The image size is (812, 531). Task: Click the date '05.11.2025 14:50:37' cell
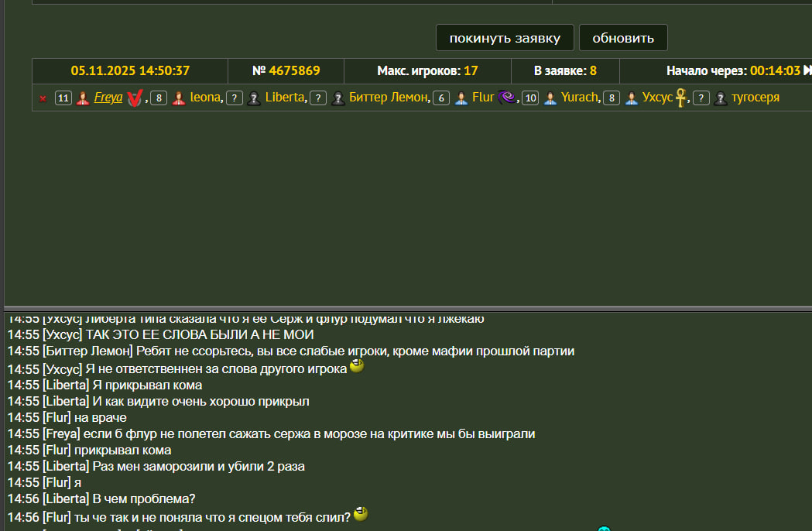click(130, 71)
